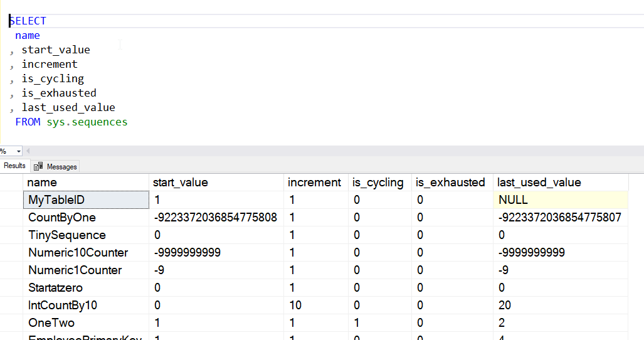The image size is (644, 340).
Task: Click the 'name' column header
Action: pyautogui.click(x=43, y=183)
